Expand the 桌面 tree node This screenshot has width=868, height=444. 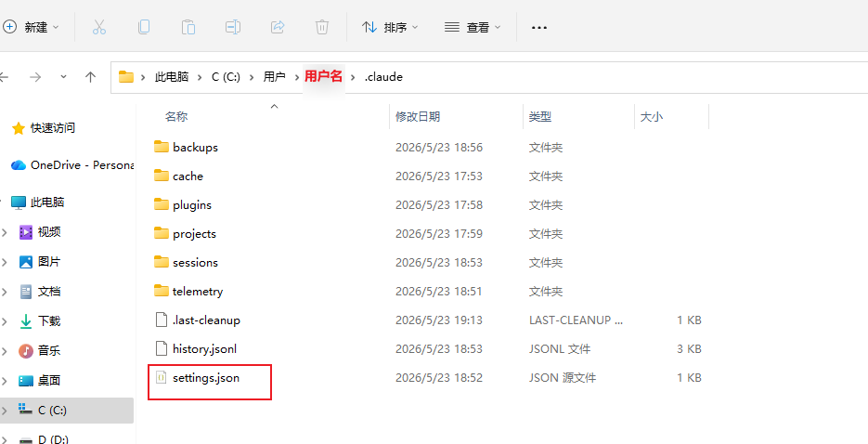click(x=5, y=380)
